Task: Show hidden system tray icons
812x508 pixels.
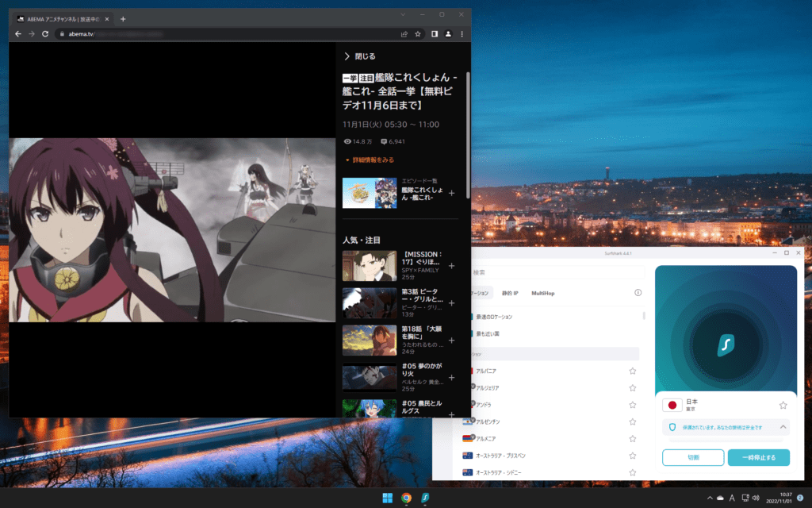Action: (710, 498)
